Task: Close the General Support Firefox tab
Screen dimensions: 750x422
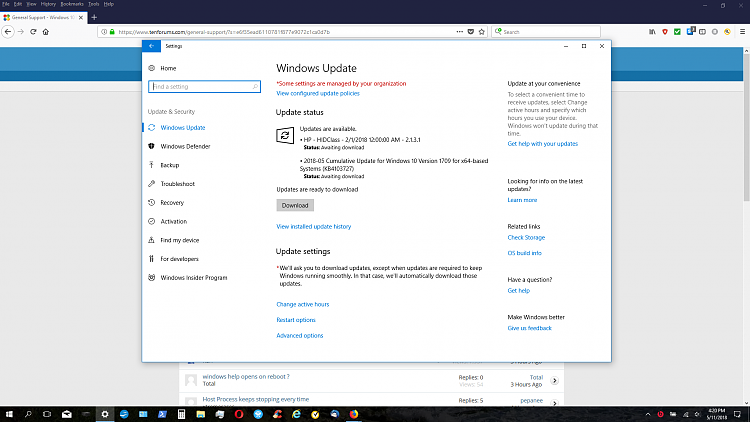Action: click(80, 18)
